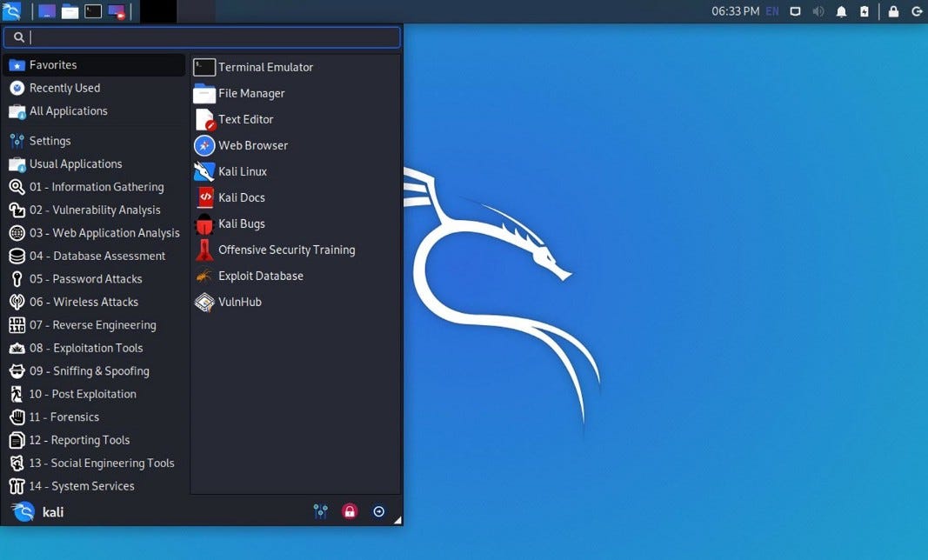Open 04 - Database Assessment category
Image resolution: width=928 pixels, height=560 pixels.
[94, 256]
